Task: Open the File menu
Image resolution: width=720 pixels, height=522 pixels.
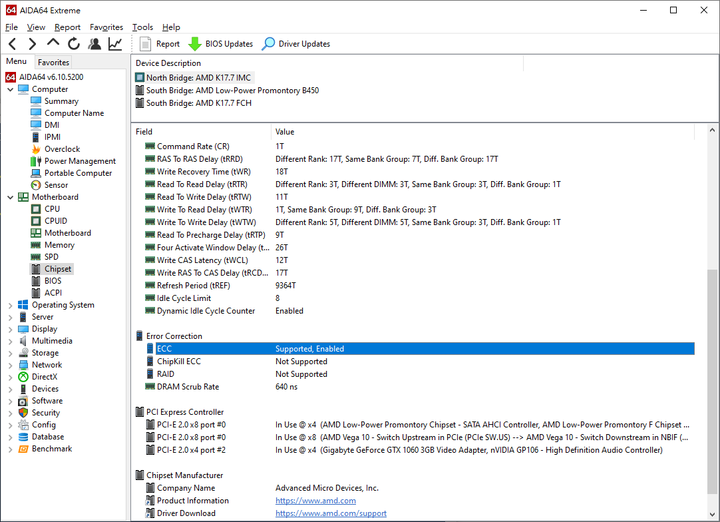Action: (11, 27)
